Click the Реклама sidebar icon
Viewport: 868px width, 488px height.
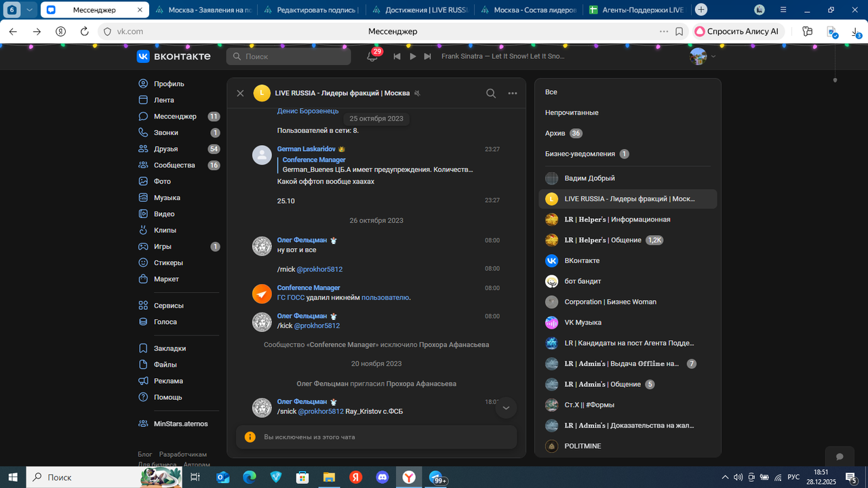click(143, 381)
